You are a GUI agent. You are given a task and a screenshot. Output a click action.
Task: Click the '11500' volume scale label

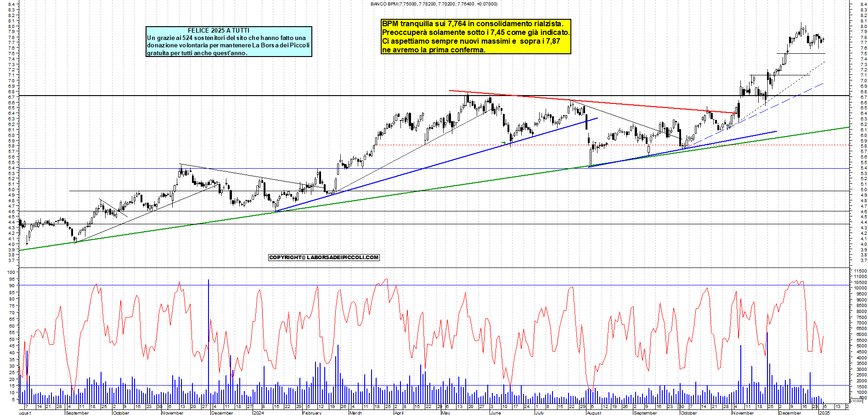860,271
